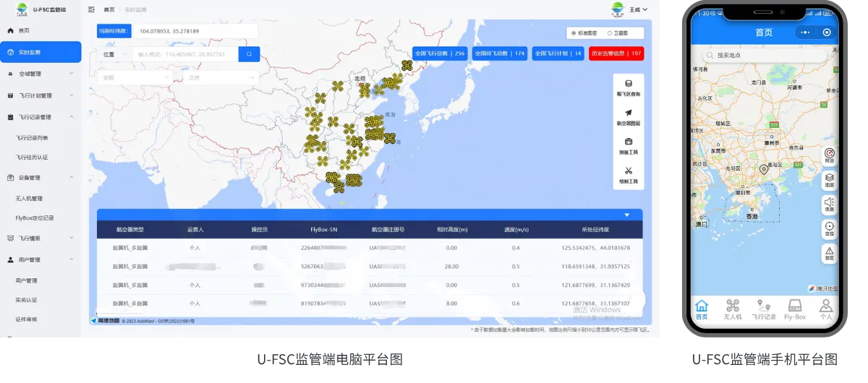
Task: Click the 全国飞行总数 256 button
Action: coord(439,53)
